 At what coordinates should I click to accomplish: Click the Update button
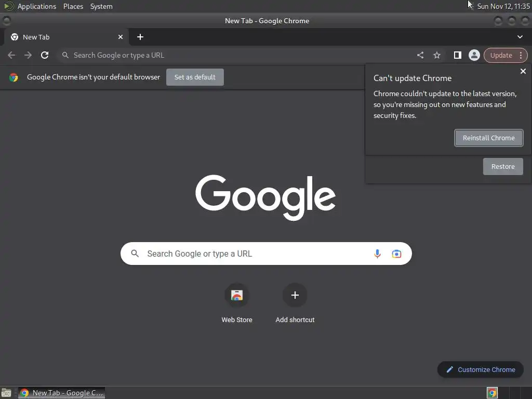(x=501, y=55)
